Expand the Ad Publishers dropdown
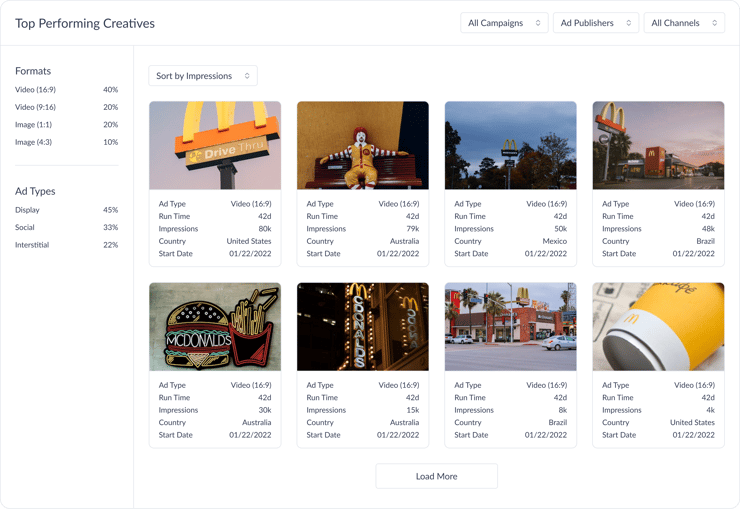 595,23
